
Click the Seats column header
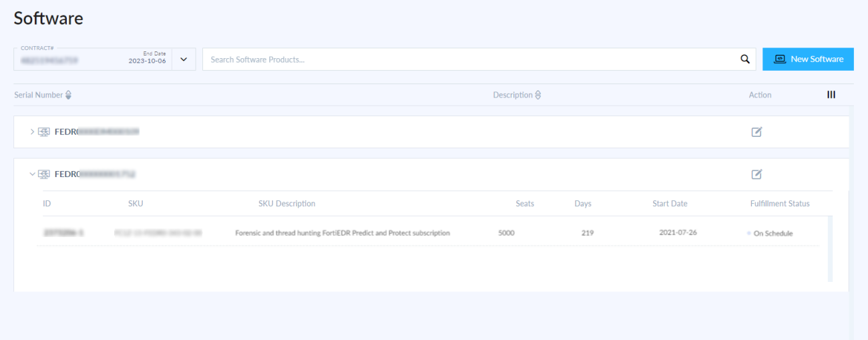(x=525, y=204)
